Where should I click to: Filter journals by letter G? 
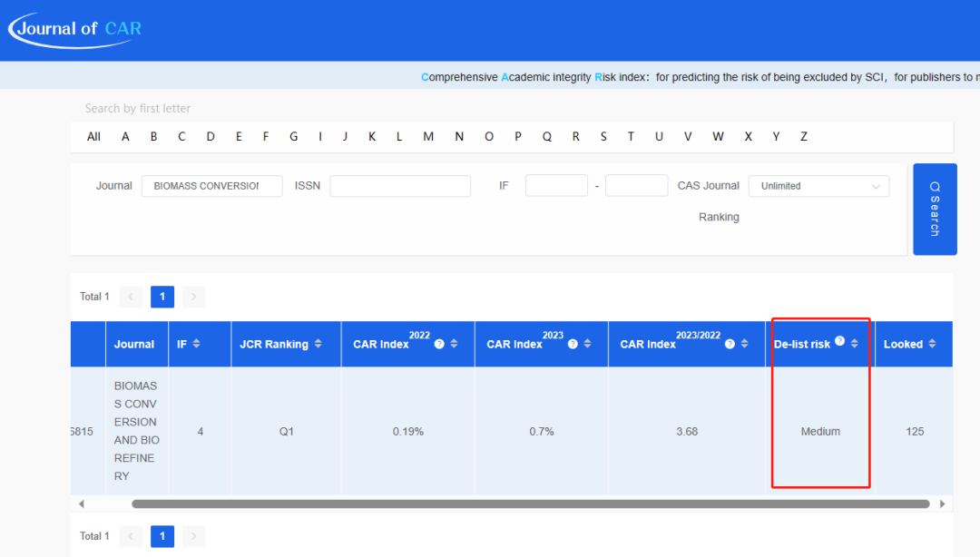click(x=294, y=136)
